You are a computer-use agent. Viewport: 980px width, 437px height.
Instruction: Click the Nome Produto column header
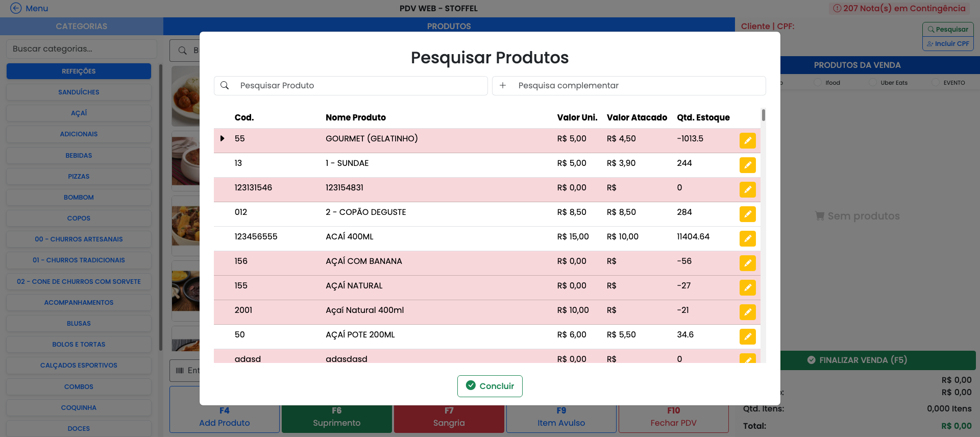356,117
